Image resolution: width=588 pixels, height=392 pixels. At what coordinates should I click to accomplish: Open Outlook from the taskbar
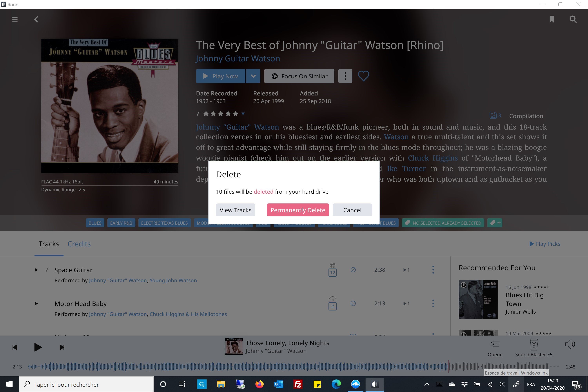(x=279, y=384)
